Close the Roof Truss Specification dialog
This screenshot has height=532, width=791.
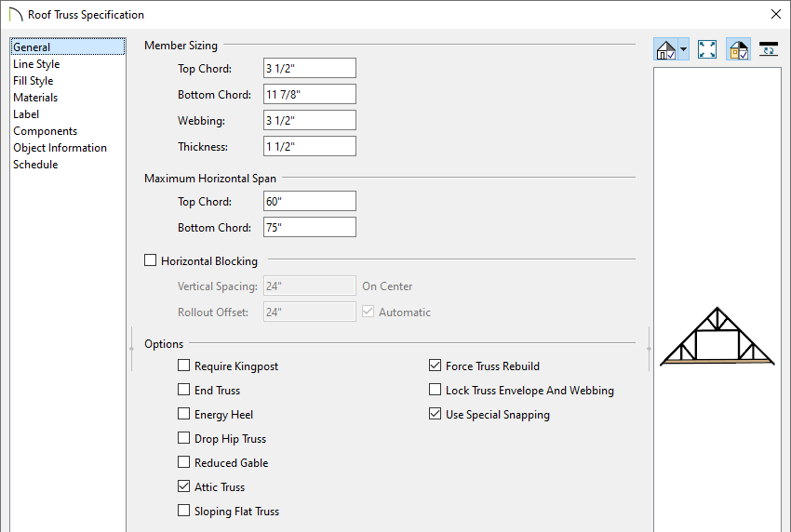point(776,14)
